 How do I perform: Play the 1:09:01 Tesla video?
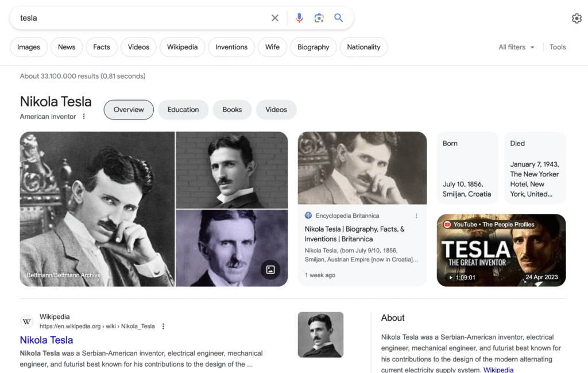(501, 250)
